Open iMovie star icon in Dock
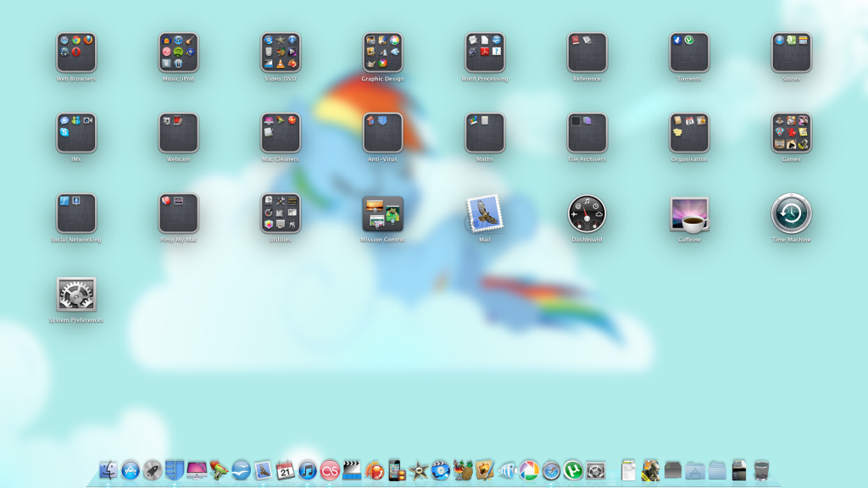This screenshot has width=868, height=488. coord(419,470)
